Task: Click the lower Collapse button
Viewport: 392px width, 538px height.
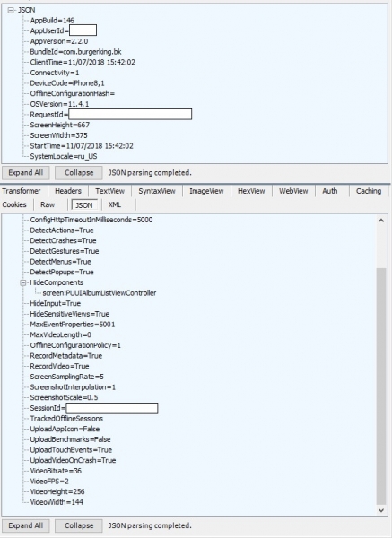Action: tap(79, 525)
